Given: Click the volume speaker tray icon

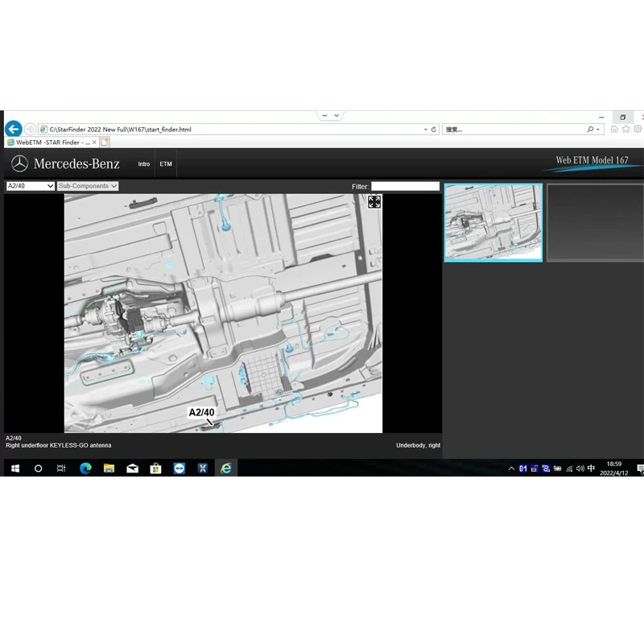Looking at the screenshot, I should pos(580,469).
